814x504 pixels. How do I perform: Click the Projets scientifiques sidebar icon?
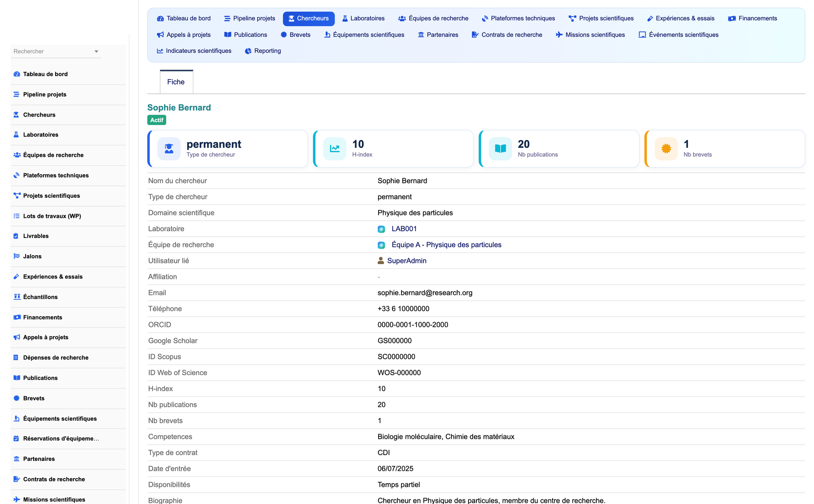click(17, 196)
